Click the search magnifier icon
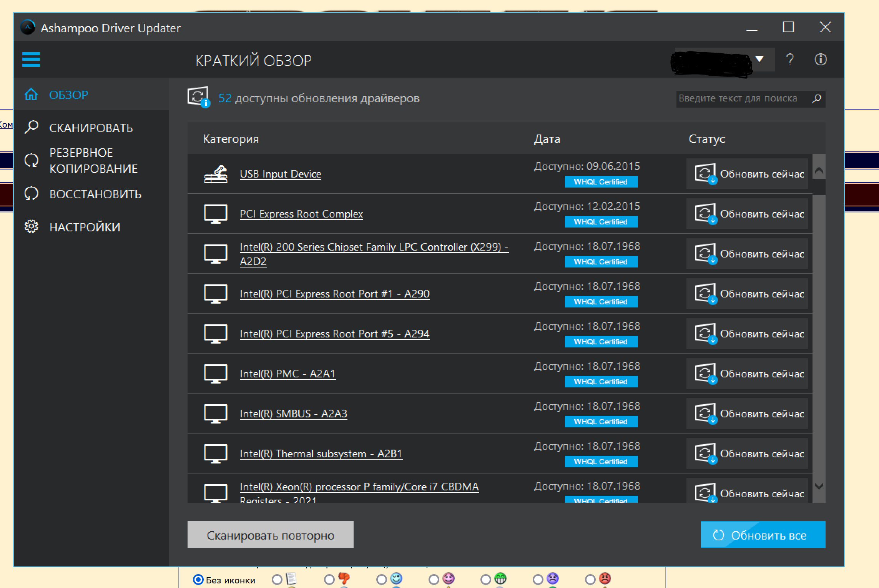The height and width of the screenshot is (588, 879). tap(817, 99)
